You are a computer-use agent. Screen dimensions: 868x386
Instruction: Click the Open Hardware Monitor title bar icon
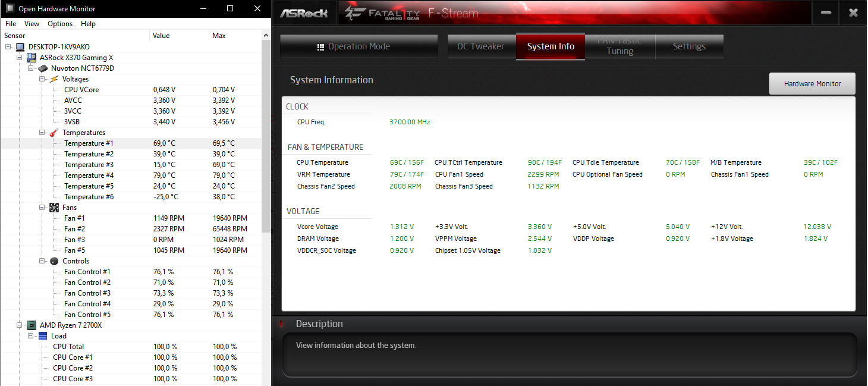tap(9, 9)
